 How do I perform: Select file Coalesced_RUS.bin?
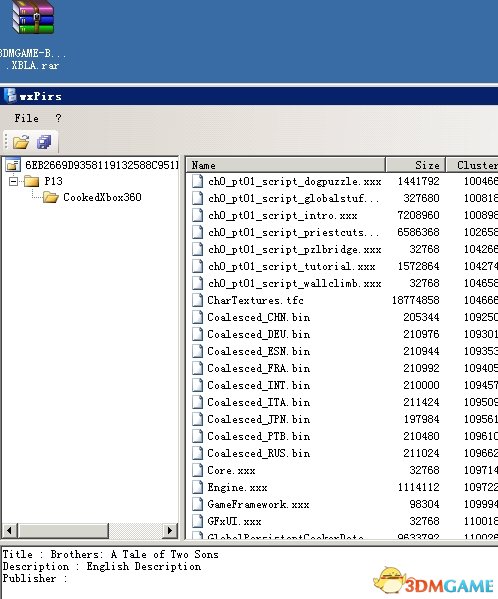click(259, 453)
